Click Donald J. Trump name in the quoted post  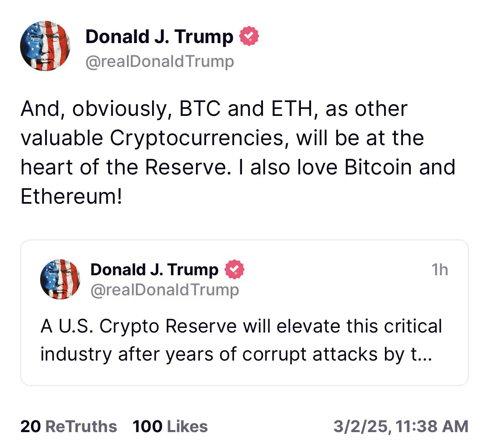[x=154, y=270]
